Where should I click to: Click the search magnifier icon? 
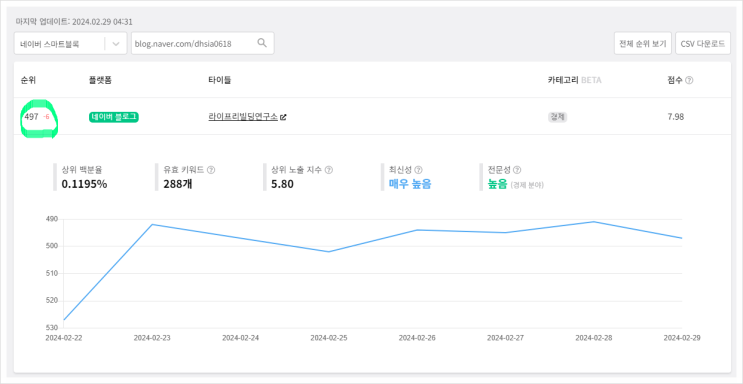click(x=262, y=43)
